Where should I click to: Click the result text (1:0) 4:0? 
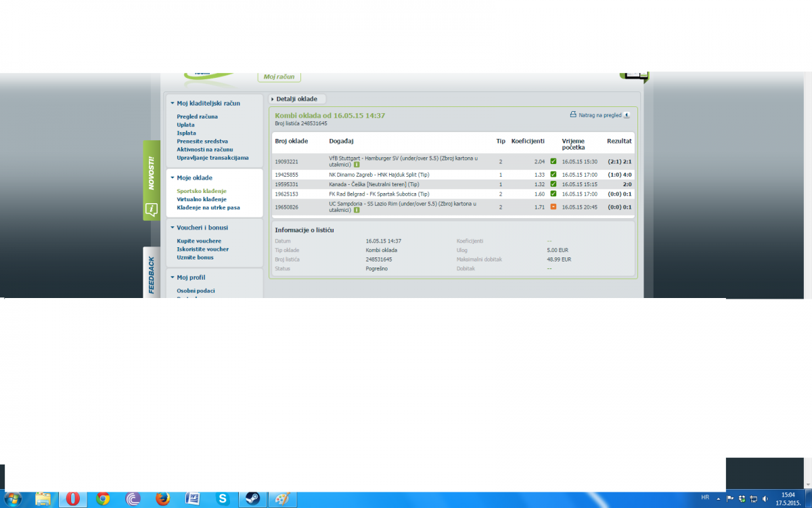620,175
